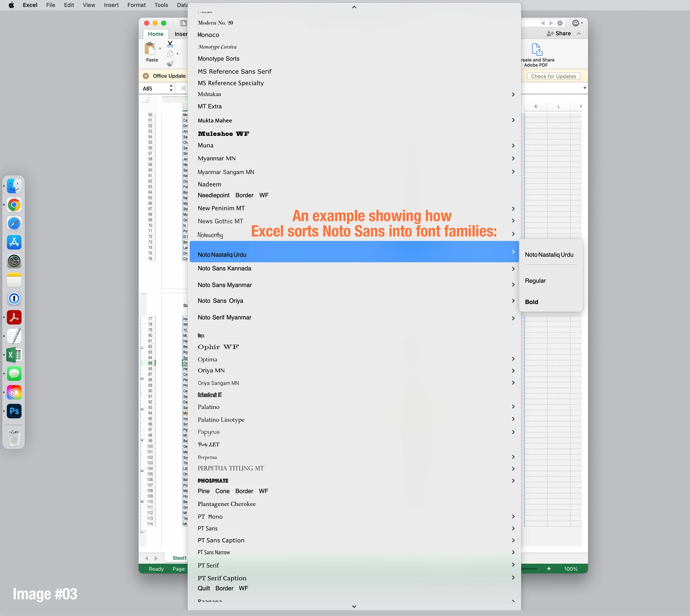Select the PT Sans Narrow font
The width and height of the screenshot is (690, 616).
[x=354, y=552]
